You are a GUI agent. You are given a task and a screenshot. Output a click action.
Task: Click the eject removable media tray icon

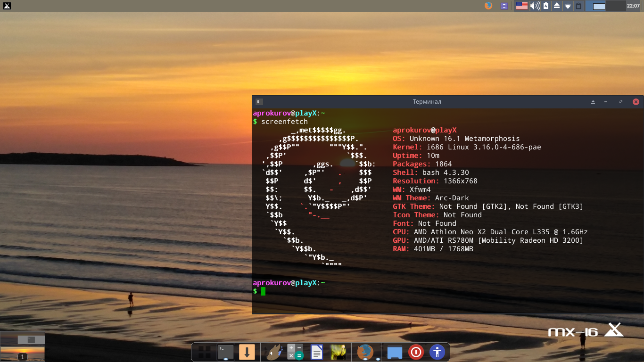(x=557, y=6)
